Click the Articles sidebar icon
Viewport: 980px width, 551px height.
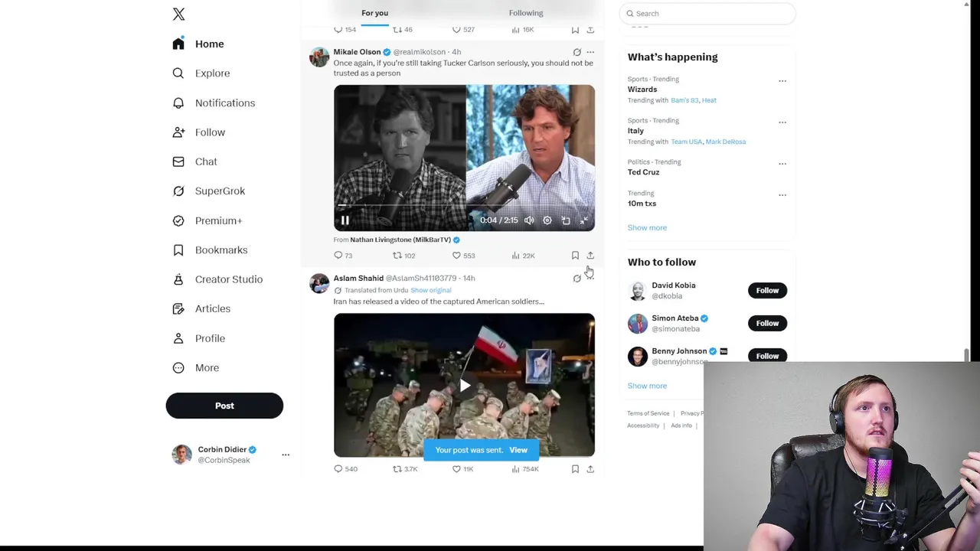click(178, 308)
